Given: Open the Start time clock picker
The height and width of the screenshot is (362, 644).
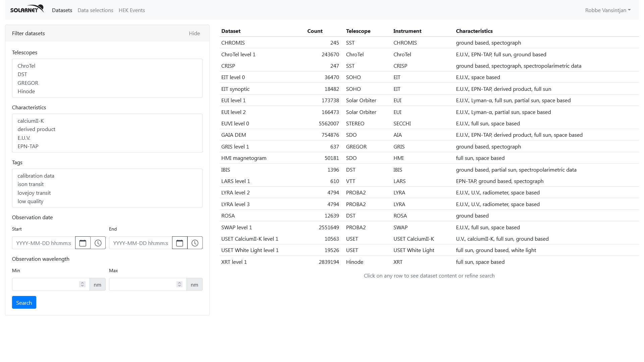Looking at the screenshot, I should pos(98,243).
